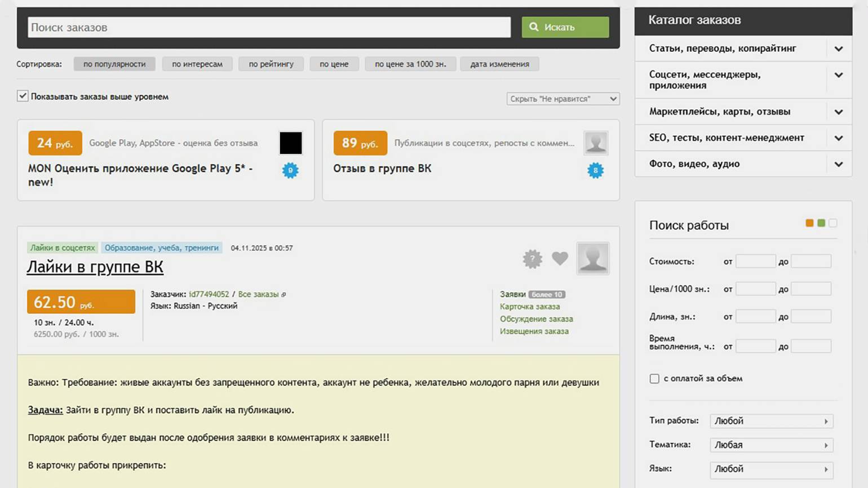Click black thumbnail on Google Play order
Image resolution: width=868 pixels, height=488 pixels.
(291, 143)
